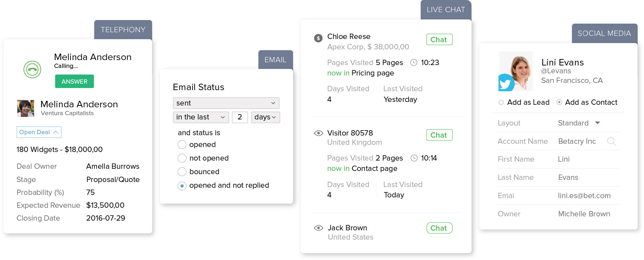Click the eye icon beside Visitor 80578
This screenshot has width=644, height=260.
tap(318, 133)
